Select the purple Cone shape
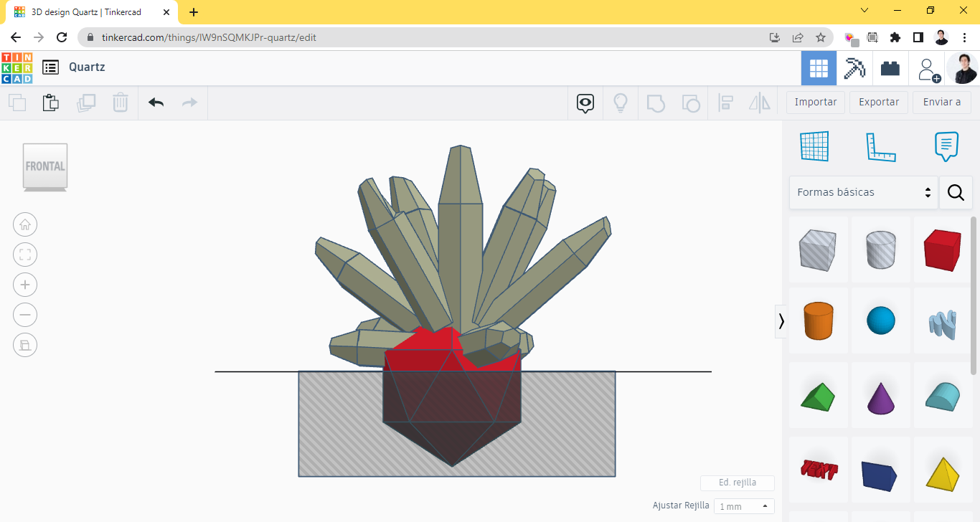The height and width of the screenshot is (522, 980). click(881, 395)
